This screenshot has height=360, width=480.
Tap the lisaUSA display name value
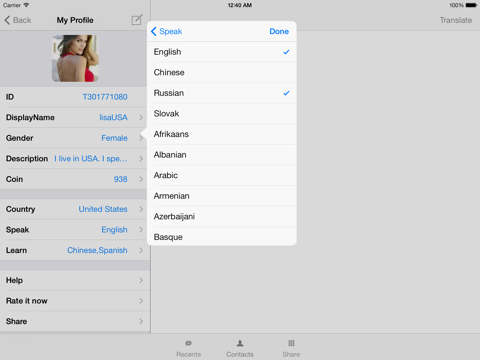tap(113, 117)
